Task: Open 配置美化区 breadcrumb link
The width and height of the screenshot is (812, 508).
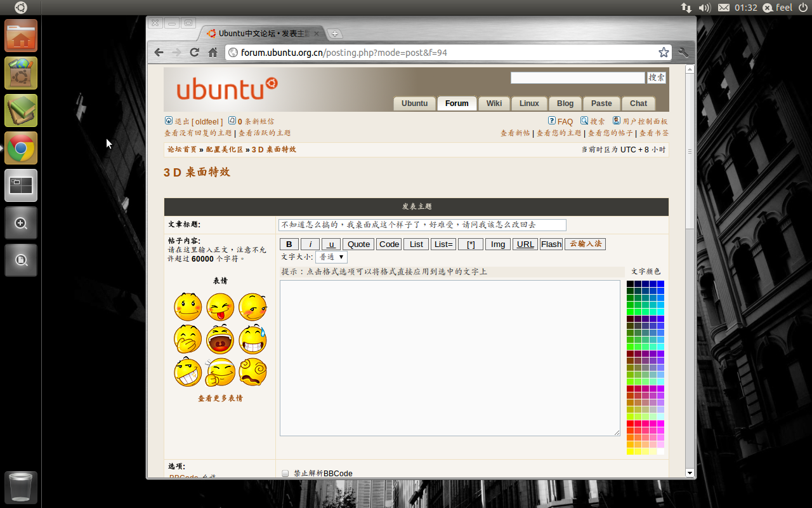Action: (x=225, y=150)
